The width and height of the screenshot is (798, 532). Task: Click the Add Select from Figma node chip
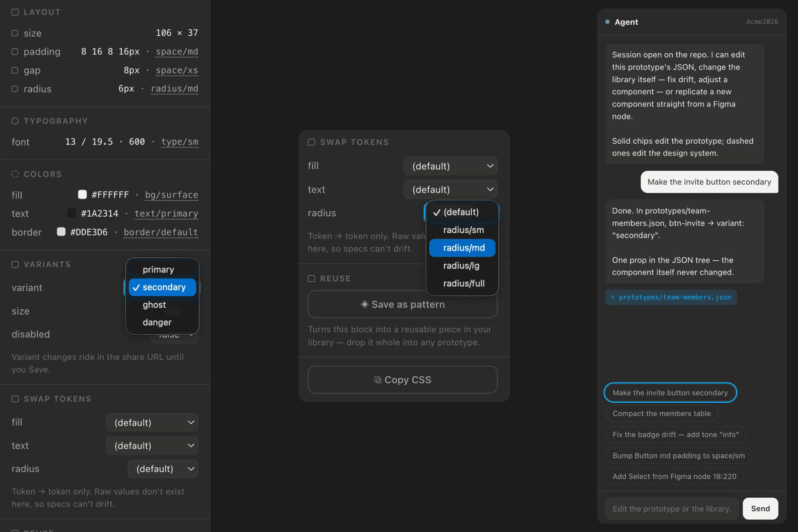pyautogui.click(x=674, y=476)
